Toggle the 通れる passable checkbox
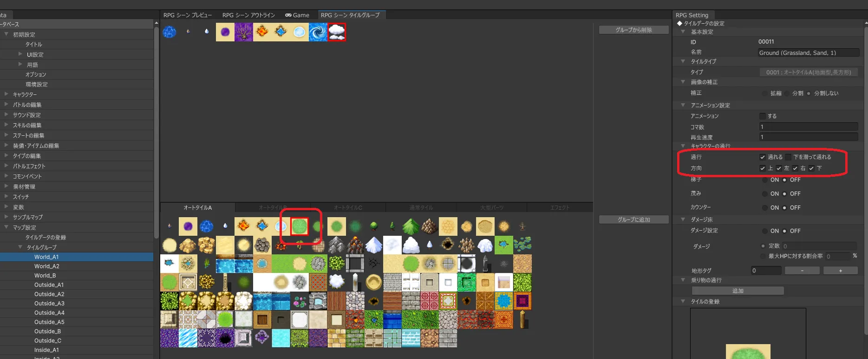868x359 pixels. click(762, 157)
